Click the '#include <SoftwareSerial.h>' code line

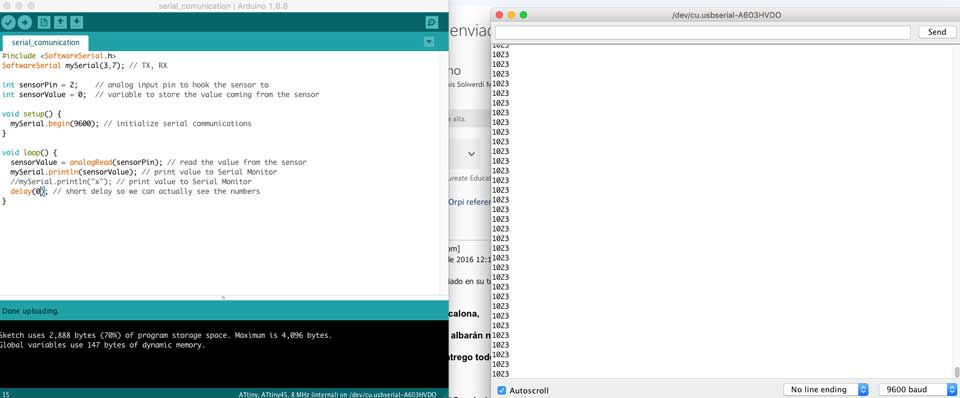(59, 56)
